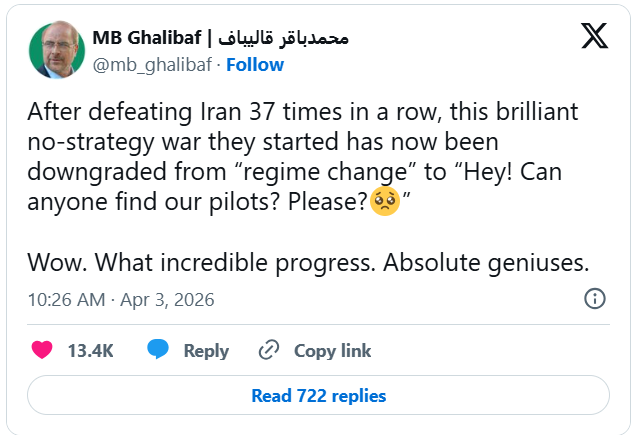Image resolution: width=636 pixels, height=441 pixels.
Task: Click the Copy link text label
Action: (x=332, y=351)
